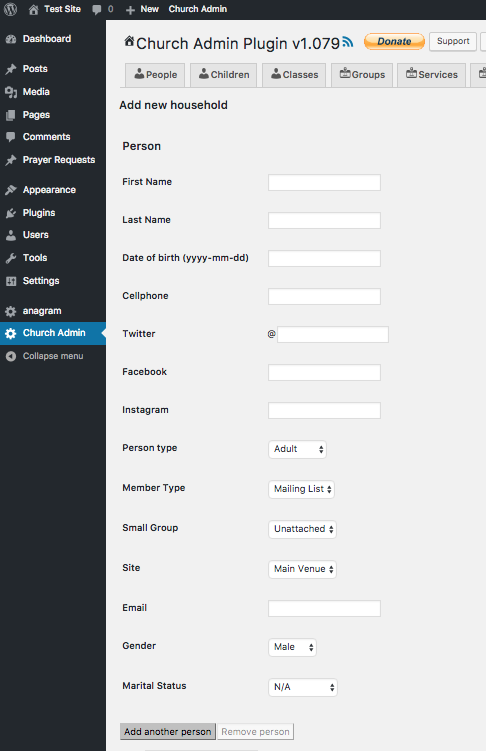Click the Comments icon in the sidebar
Viewport: 486px width, 751px height.
[11, 137]
